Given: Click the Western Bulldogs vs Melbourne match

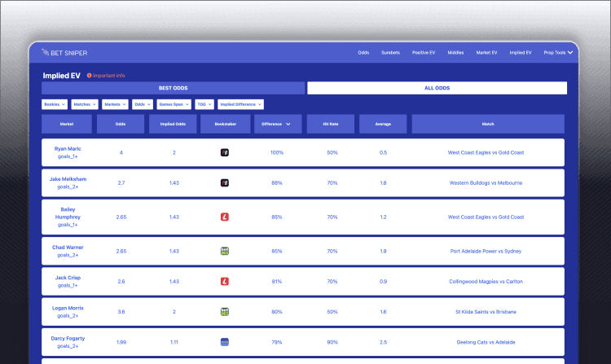Looking at the screenshot, I should [486, 183].
